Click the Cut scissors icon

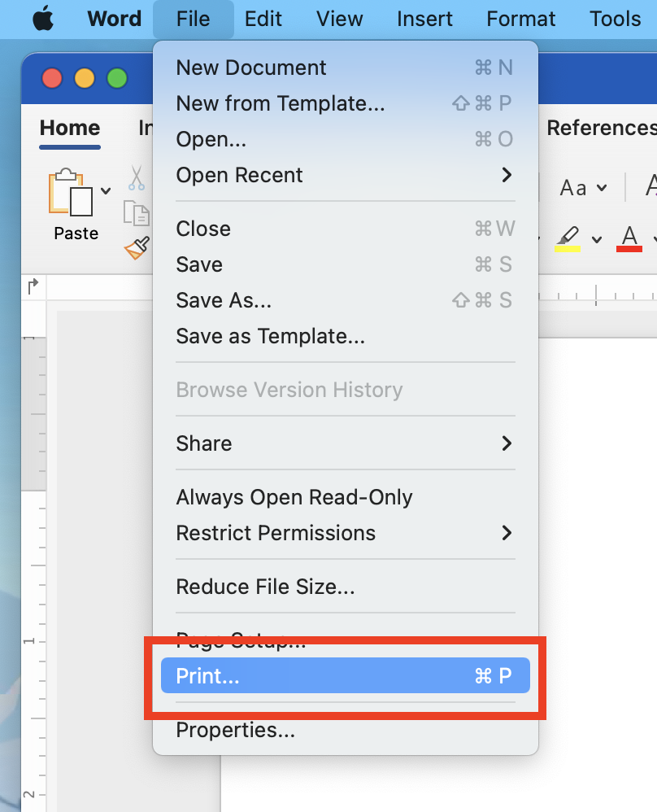pos(136,177)
